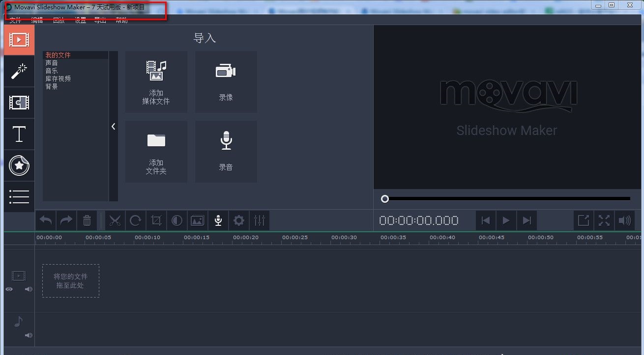Click the 录像 record video tile

226,82
